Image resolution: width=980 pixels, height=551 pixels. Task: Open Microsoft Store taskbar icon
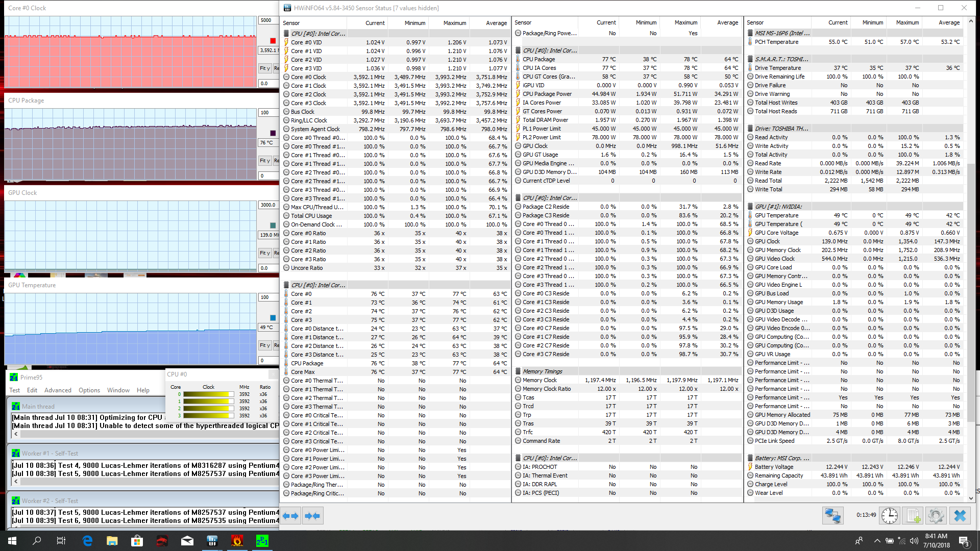pos(137,541)
